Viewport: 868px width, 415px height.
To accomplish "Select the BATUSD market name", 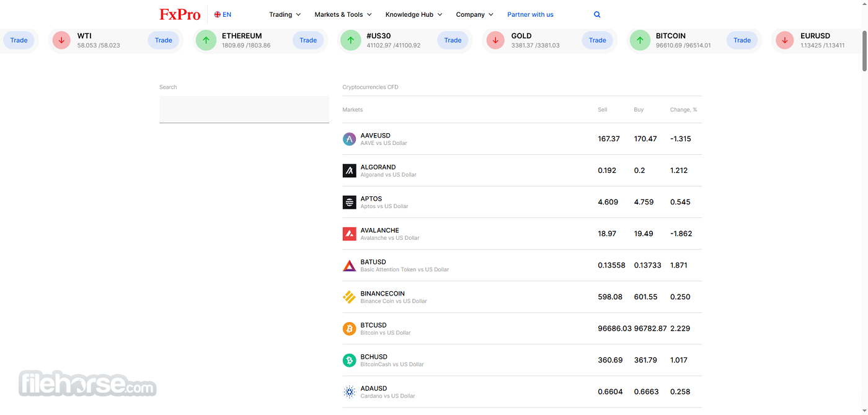I will click(373, 262).
